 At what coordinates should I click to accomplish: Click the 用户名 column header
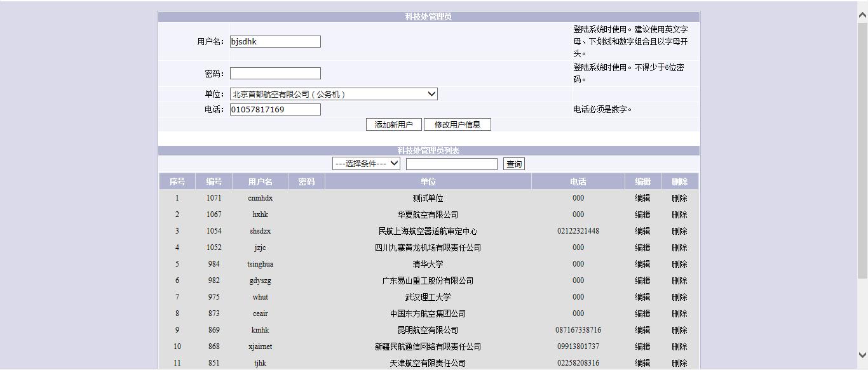261,182
